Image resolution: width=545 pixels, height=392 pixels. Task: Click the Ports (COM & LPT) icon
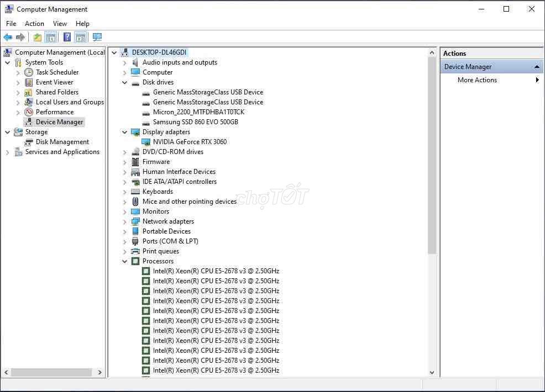pyautogui.click(x=135, y=241)
